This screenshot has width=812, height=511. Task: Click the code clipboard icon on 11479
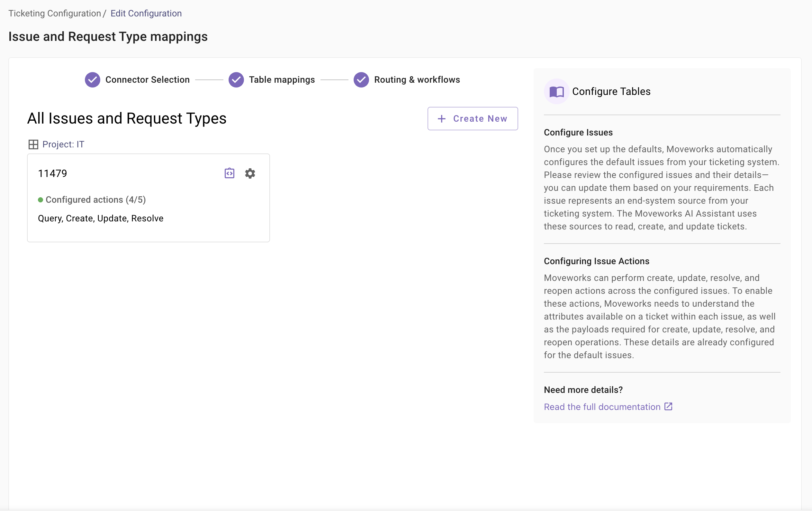(x=229, y=173)
